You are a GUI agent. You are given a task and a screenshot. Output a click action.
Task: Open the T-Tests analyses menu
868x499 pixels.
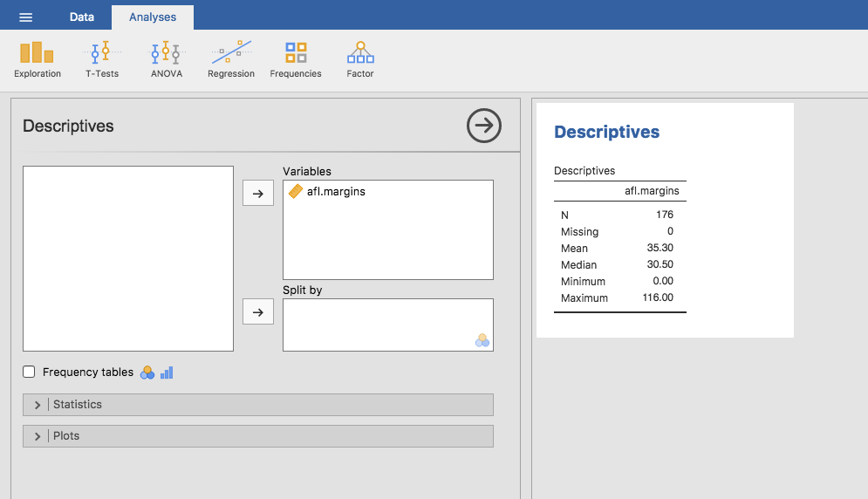coord(102,60)
